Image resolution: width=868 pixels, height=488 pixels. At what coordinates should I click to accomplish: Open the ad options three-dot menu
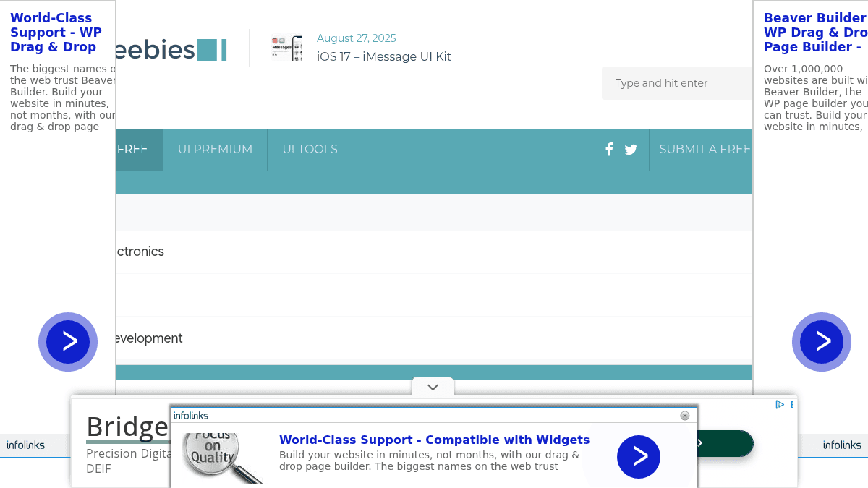(792, 405)
